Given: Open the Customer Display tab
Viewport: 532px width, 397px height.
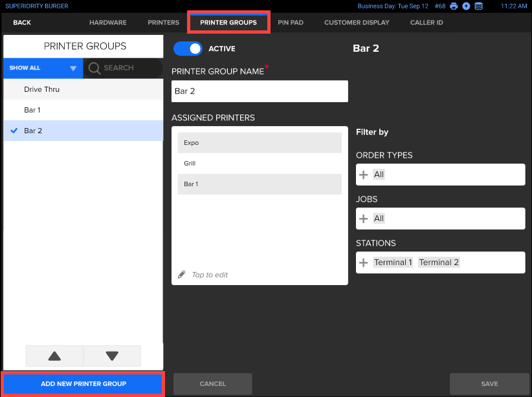Looking at the screenshot, I should coord(357,22).
